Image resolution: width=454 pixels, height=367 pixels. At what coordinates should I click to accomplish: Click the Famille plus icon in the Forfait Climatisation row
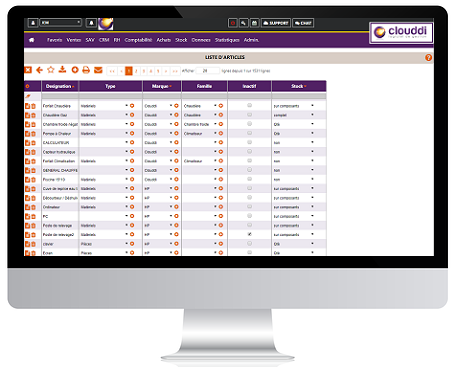pos(221,161)
